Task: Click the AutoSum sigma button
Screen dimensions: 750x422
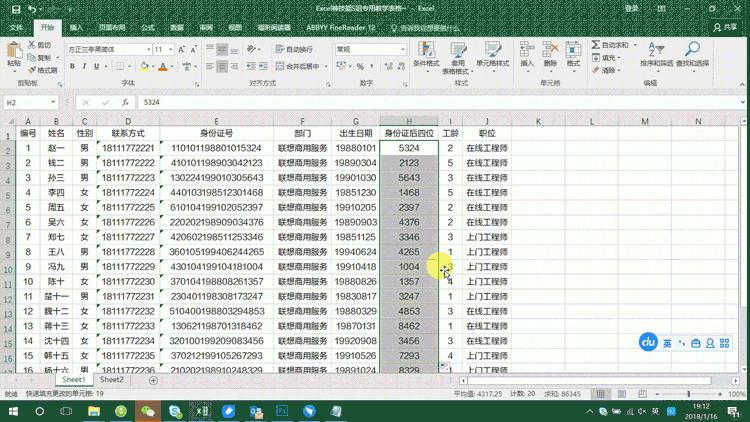Action: 611,45
